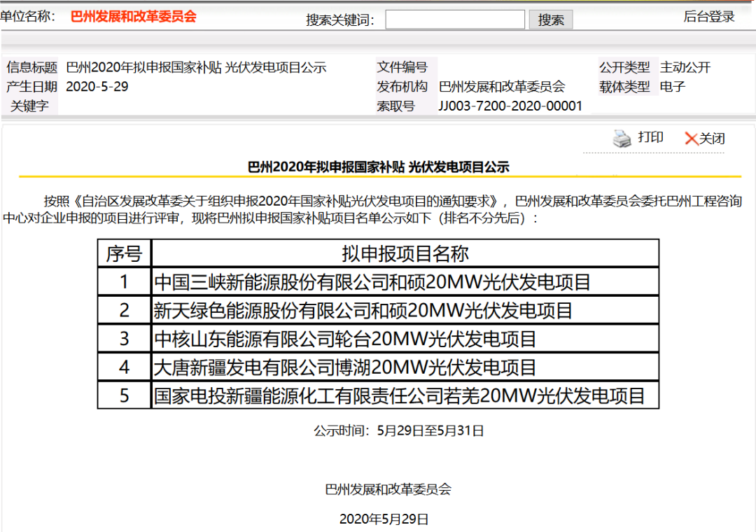Select the 信息标题 title value text

click(196, 67)
